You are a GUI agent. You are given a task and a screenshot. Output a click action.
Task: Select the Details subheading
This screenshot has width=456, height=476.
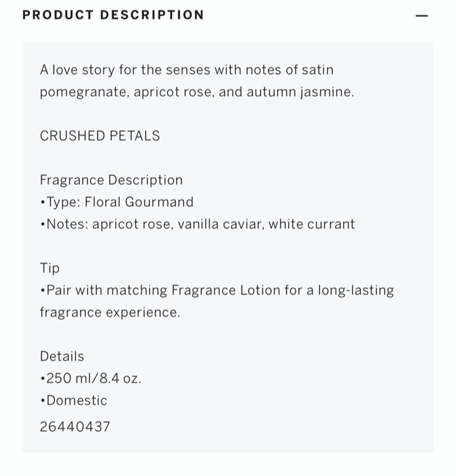[x=62, y=356]
